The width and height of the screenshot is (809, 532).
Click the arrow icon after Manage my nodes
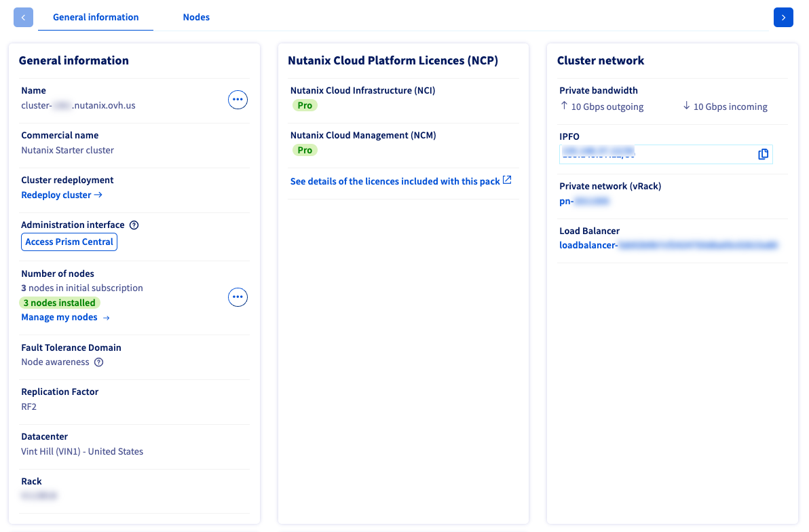pos(107,318)
